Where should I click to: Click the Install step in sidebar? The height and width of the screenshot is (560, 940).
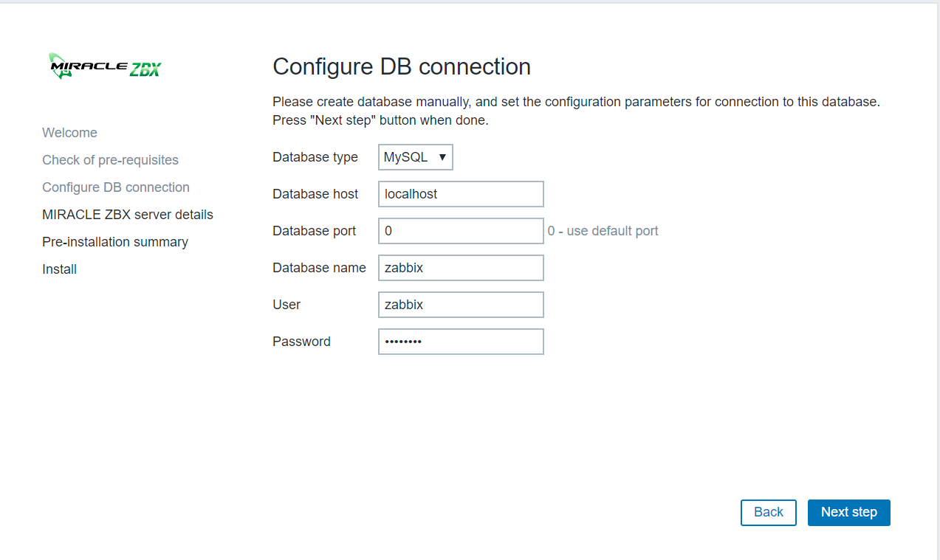(x=59, y=269)
